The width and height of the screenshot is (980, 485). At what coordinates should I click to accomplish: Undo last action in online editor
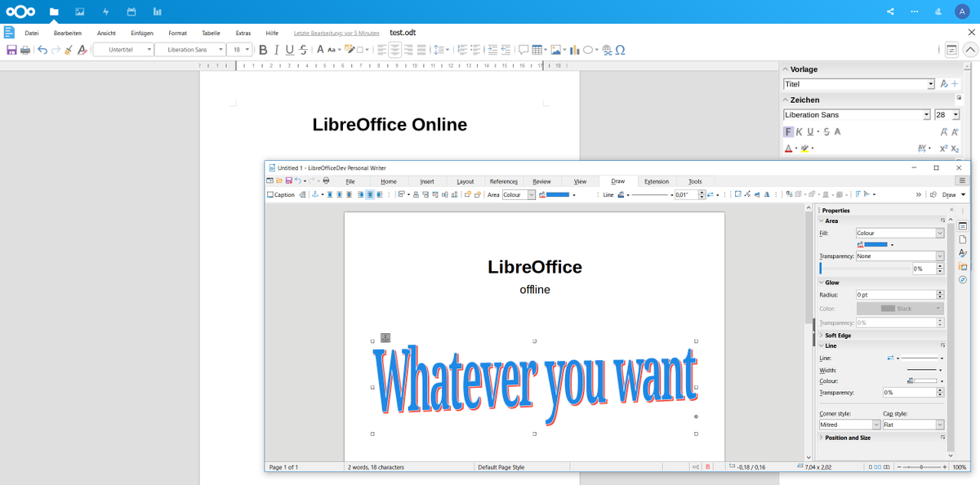42,50
